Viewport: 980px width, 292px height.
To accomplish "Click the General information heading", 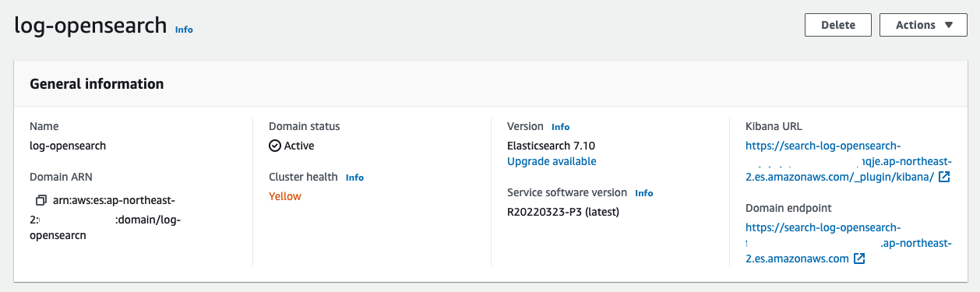I will pos(97,84).
